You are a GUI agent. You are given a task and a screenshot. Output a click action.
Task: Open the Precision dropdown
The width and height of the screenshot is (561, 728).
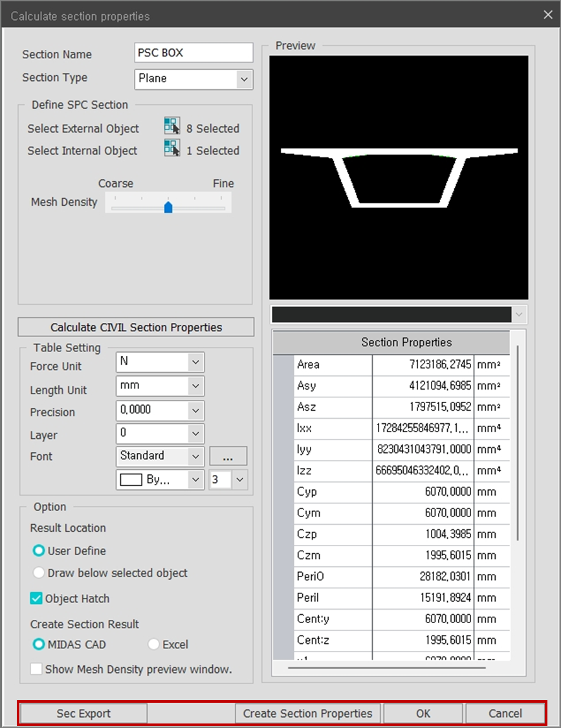click(195, 410)
